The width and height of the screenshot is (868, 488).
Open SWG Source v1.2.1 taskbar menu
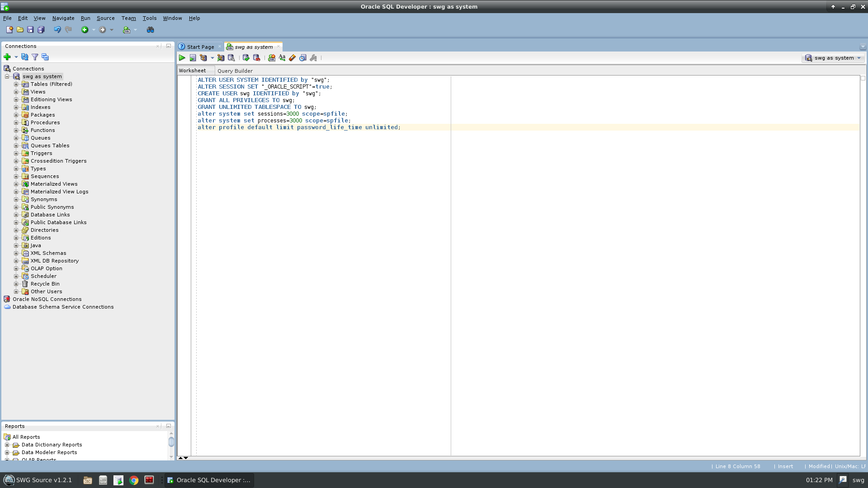38,480
